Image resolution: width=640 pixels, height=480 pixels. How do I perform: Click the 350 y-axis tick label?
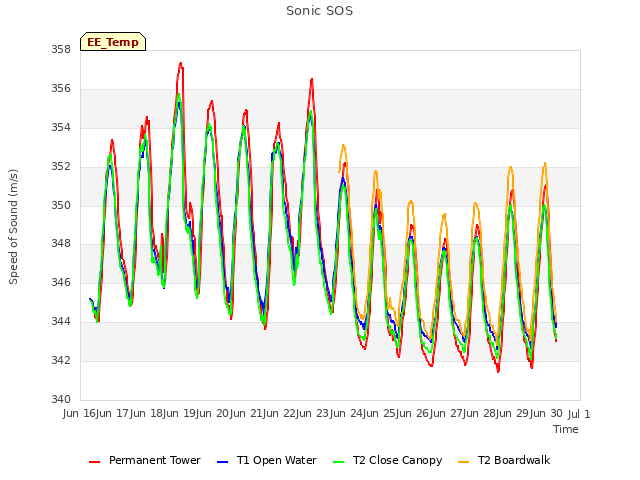[x=61, y=205]
